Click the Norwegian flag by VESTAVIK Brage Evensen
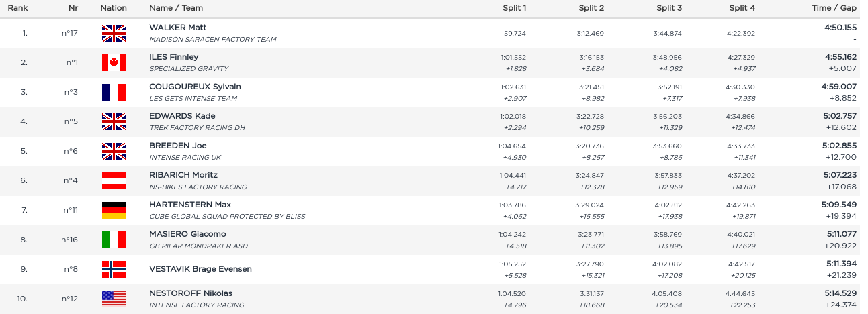Image resolution: width=868 pixels, height=314 pixels. pos(114,269)
